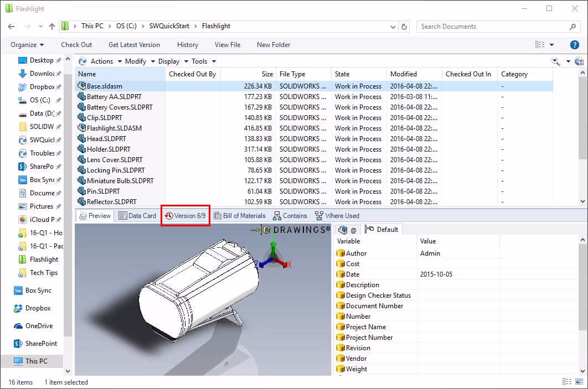Select the Default configuration tab
Viewport: 588px width, 389px height.
[x=381, y=229]
